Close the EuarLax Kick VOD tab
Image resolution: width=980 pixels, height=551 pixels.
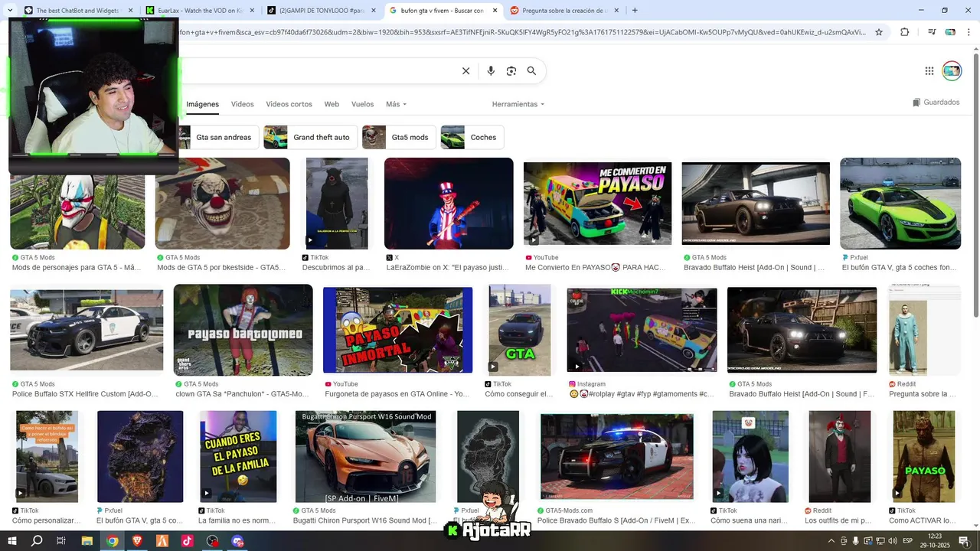coord(252,11)
